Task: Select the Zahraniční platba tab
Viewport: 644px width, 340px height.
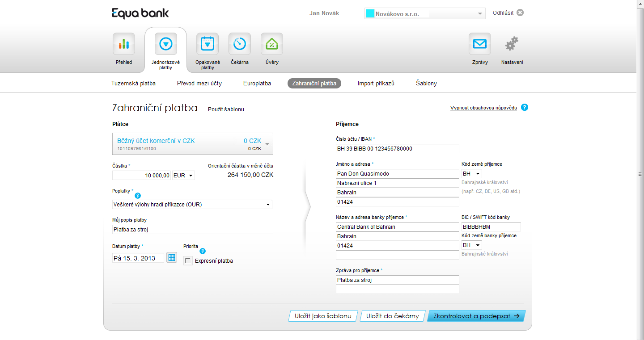Action: pyautogui.click(x=314, y=83)
